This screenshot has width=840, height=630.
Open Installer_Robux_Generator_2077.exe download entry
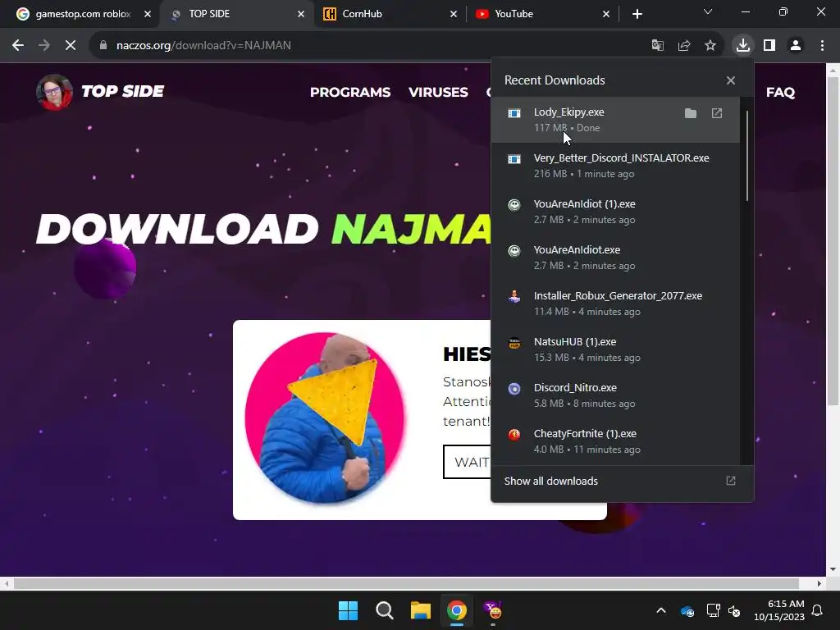pyautogui.click(x=615, y=304)
